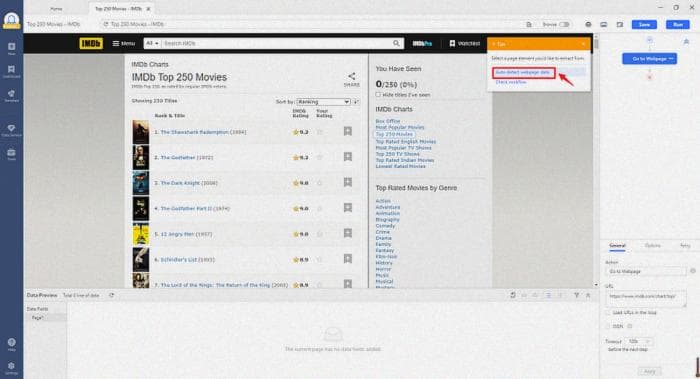
Task: Select the General tab in settings panel
Action: tap(617, 246)
